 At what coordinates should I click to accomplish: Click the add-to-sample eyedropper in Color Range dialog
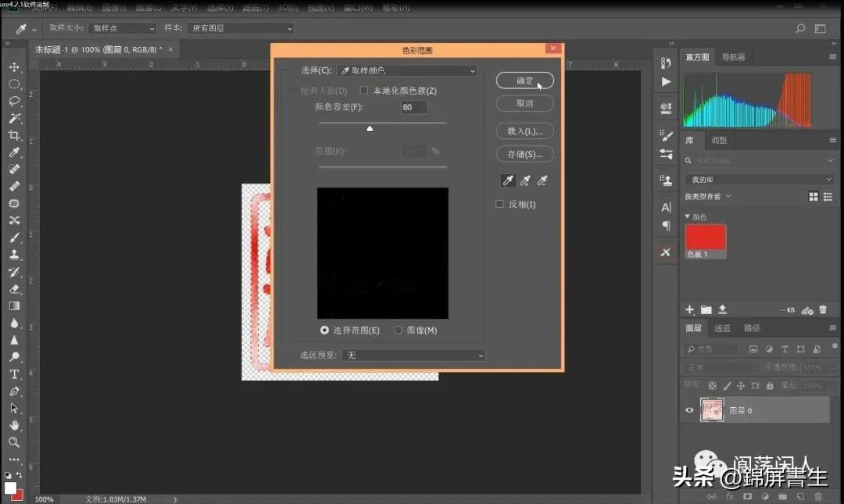525,181
